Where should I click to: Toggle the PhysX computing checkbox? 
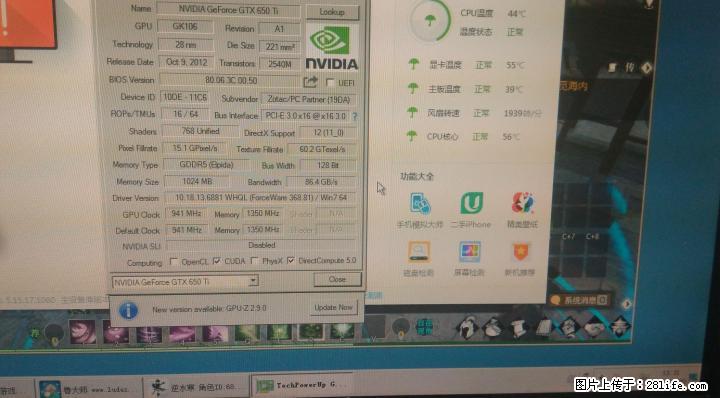click(x=255, y=261)
